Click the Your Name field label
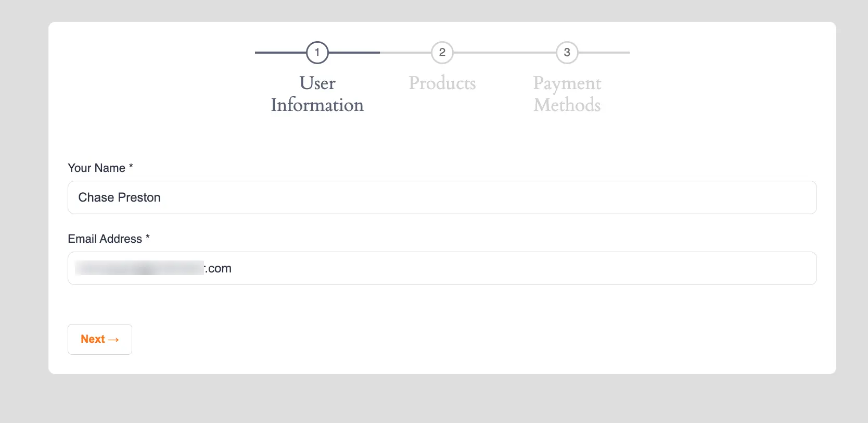This screenshot has width=868, height=423. [x=97, y=168]
